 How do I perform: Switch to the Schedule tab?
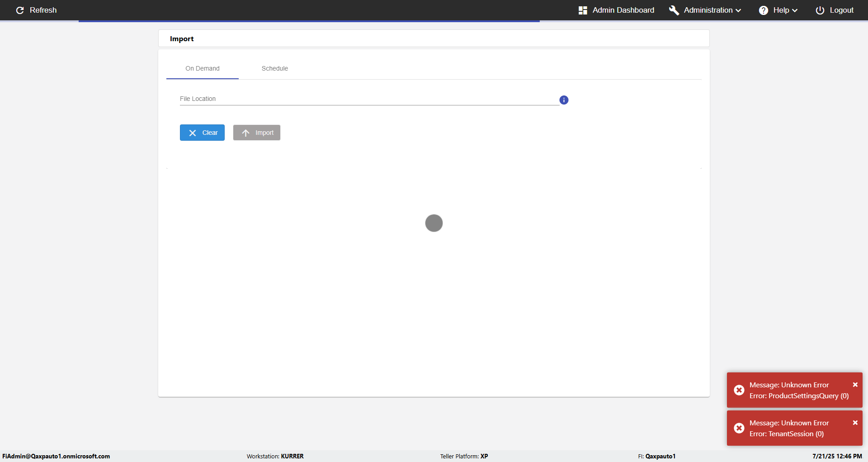(275, 68)
